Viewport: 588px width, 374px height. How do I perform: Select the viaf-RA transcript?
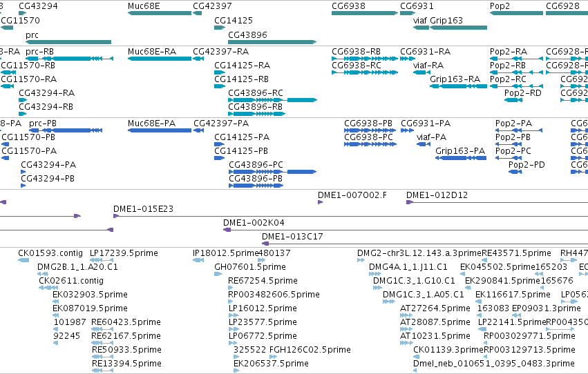point(422,72)
